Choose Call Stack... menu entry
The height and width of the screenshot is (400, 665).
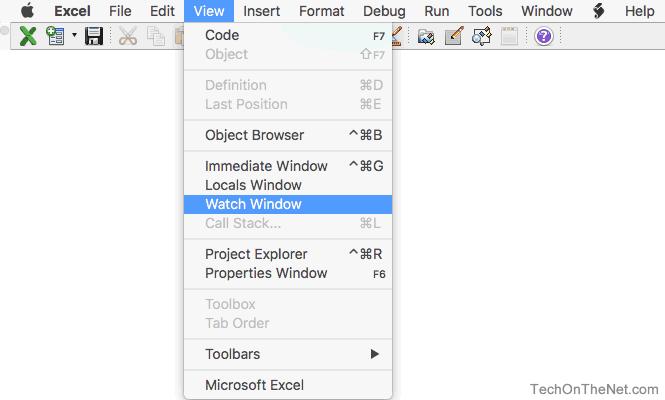tap(288, 223)
